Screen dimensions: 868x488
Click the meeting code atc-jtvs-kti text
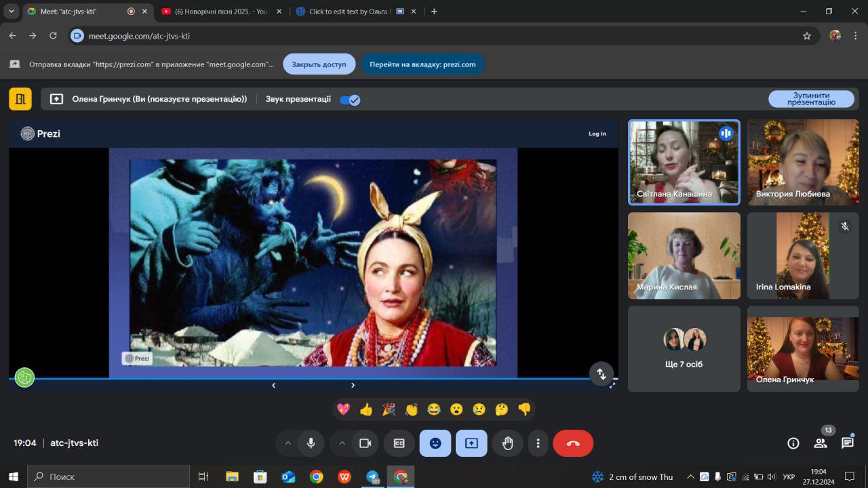point(75,443)
